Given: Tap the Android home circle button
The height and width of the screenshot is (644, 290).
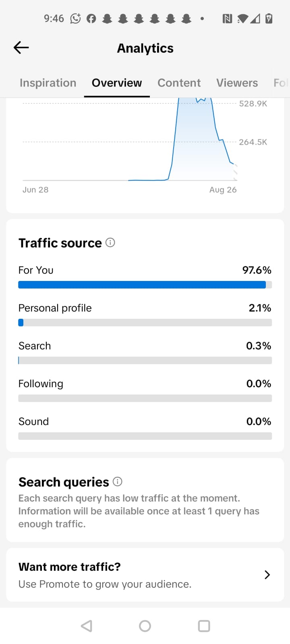Looking at the screenshot, I should coord(145,626).
